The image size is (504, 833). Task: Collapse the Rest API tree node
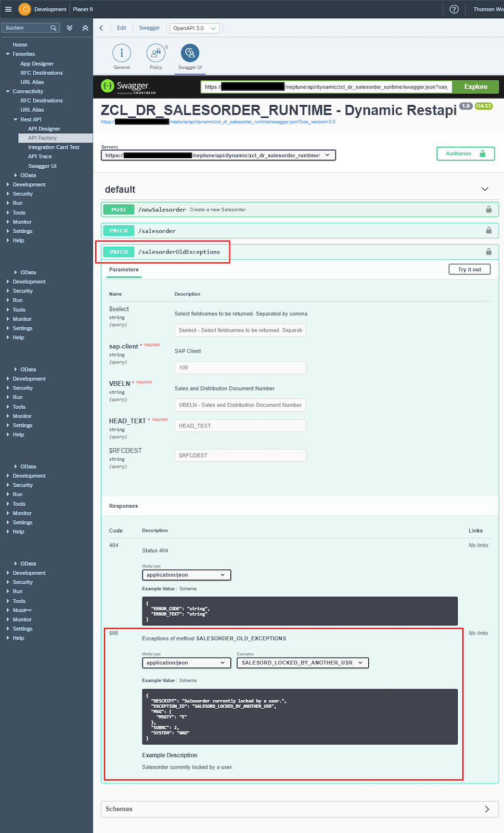[x=16, y=119]
